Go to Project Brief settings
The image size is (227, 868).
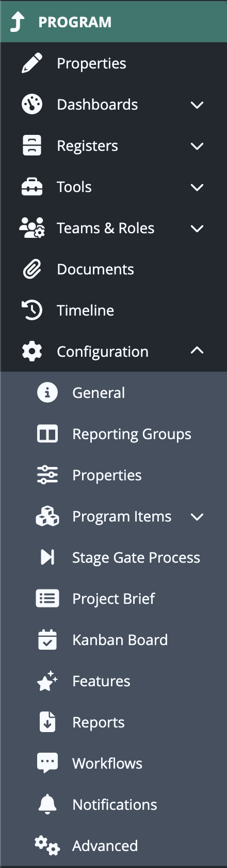(113, 599)
